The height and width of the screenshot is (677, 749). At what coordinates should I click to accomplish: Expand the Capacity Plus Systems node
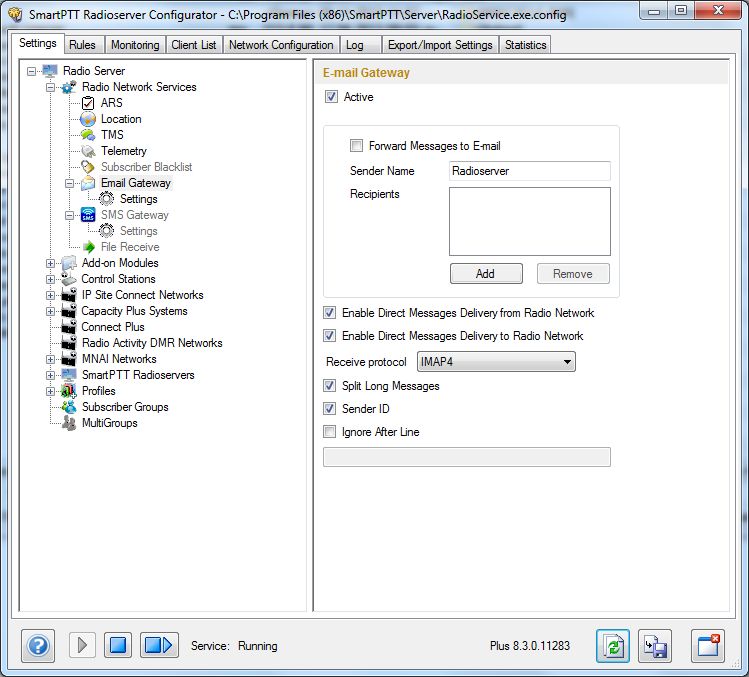pos(51,312)
